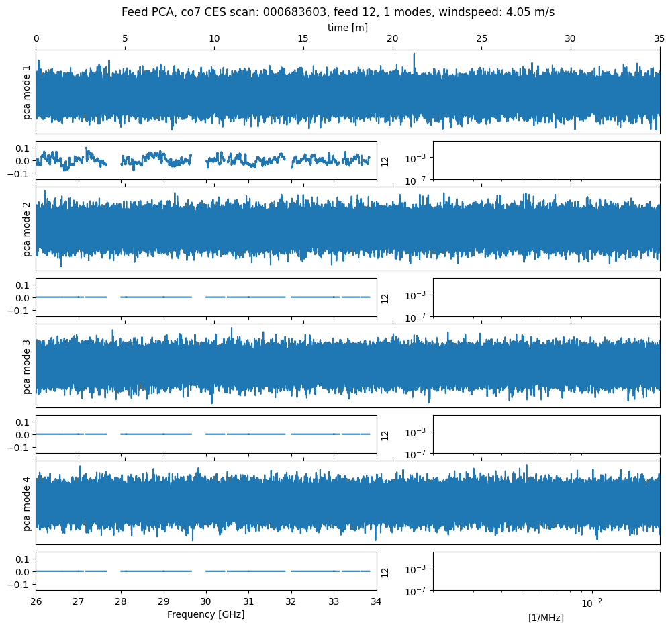Click the 'time [m]' top axis label

(x=347, y=28)
